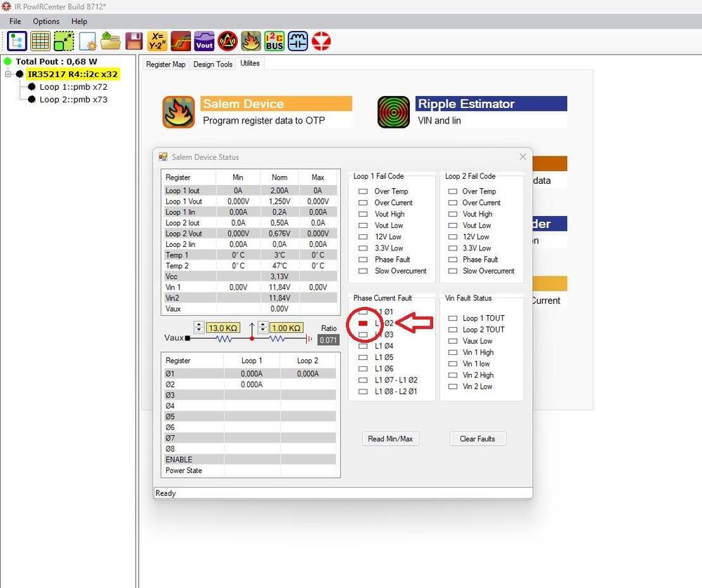
Task: Open the register grid table icon
Action: [40, 41]
